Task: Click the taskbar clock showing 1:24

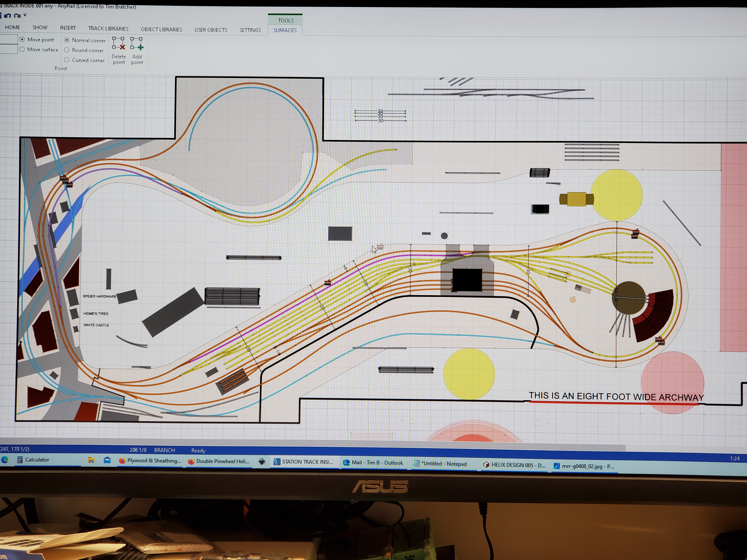Action: click(735, 458)
